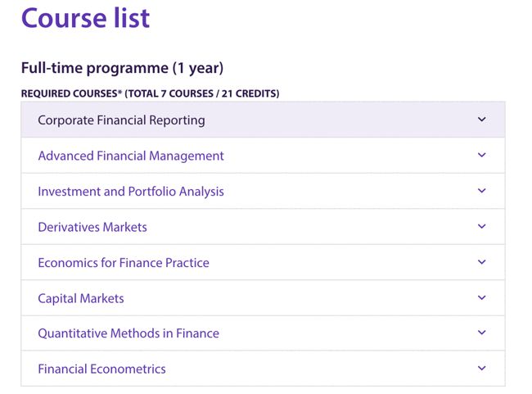Image resolution: width=532 pixels, height=394 pixels.
Task: Open the Capital Markets course title
Action: (81, 298)
